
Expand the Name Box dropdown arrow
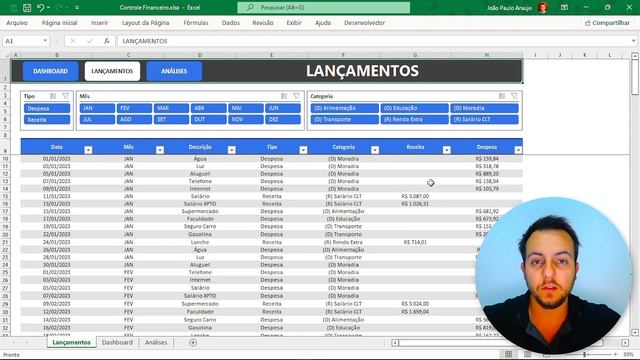tap(45, 41)
